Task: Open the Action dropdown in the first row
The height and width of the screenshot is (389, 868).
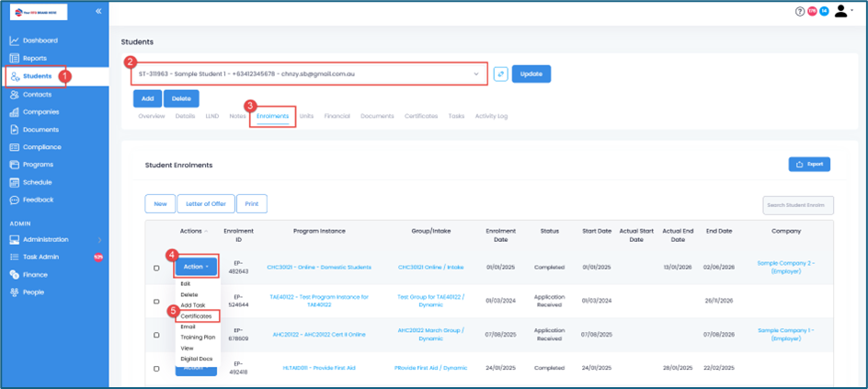Action: coord(196,267)
